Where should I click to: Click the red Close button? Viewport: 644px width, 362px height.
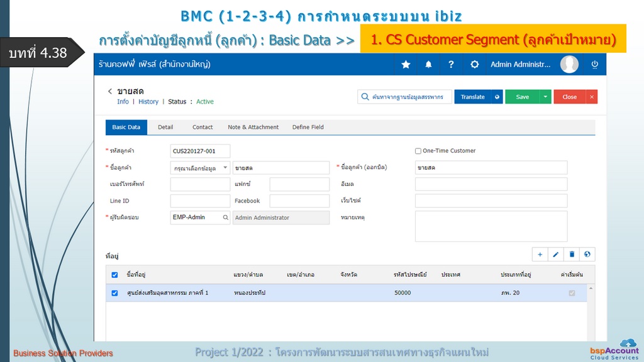coord(570,97)
